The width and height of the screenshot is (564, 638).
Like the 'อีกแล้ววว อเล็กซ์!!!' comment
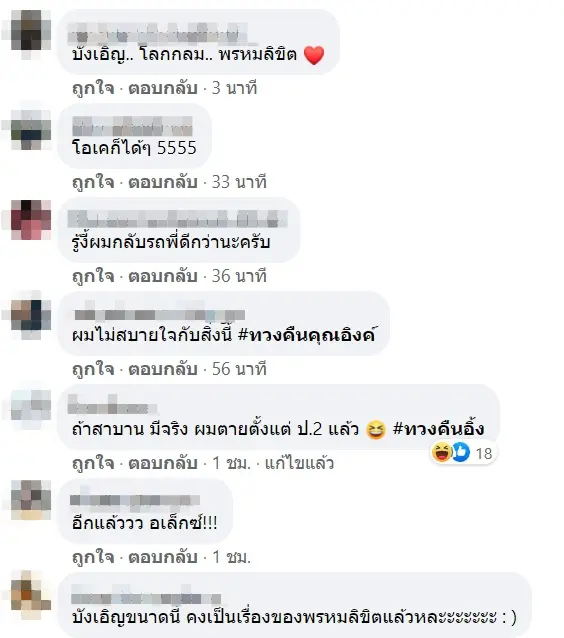click(x=93, y=557)
